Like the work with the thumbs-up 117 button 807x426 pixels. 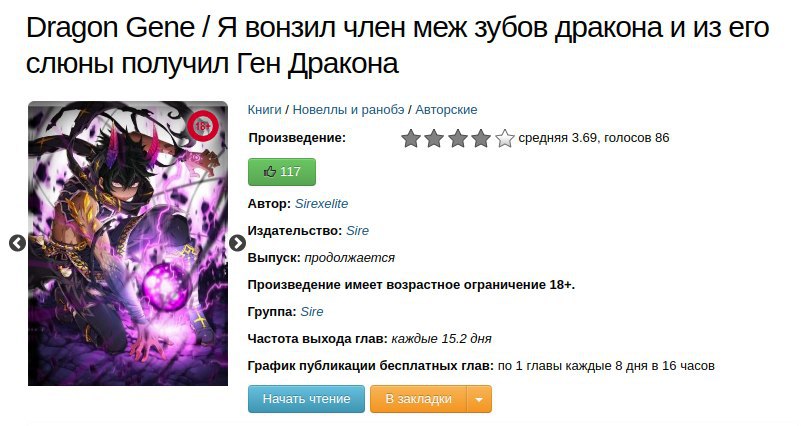tap(282, 172)
